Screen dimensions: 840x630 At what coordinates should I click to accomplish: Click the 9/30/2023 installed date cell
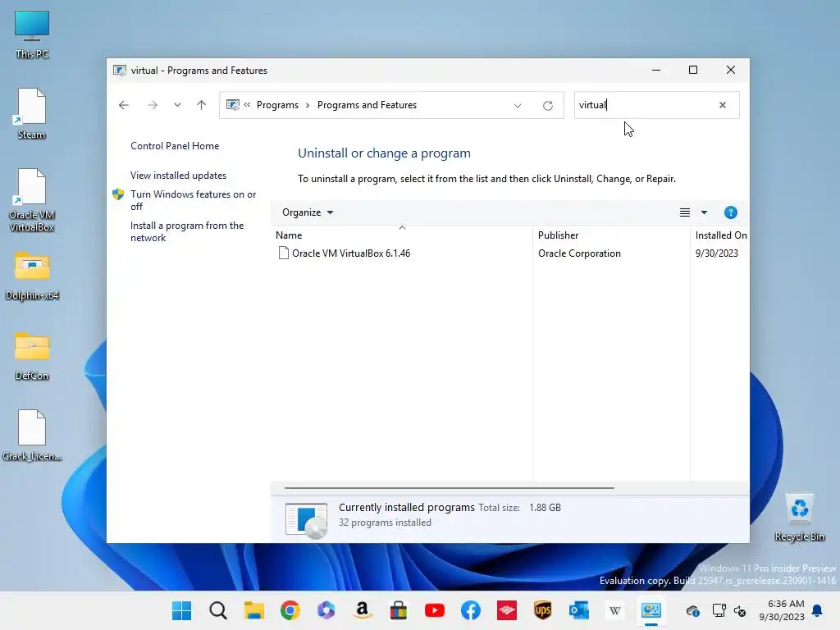tap(716, 253)
